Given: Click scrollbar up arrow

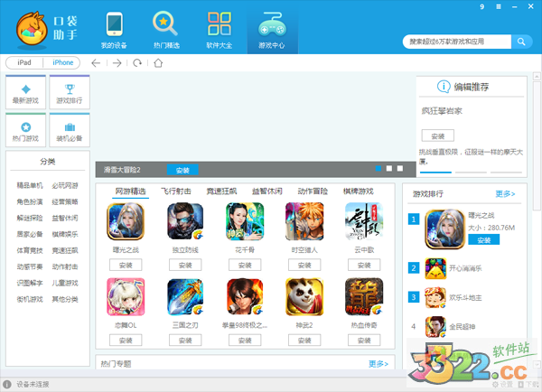Looking at the screenshot, I should point(537,76).
